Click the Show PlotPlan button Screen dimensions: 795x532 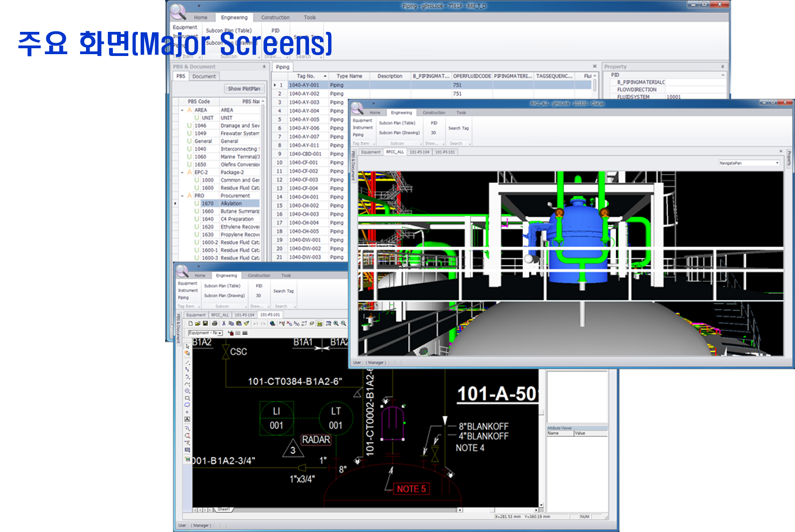(244, 89)
